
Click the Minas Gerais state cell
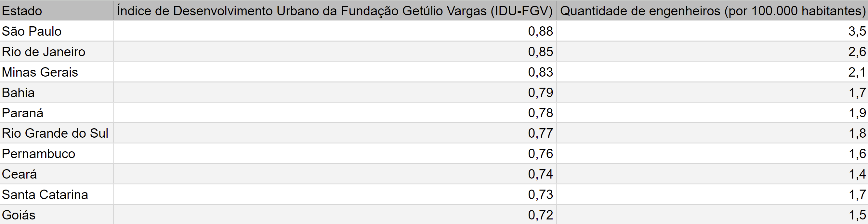(56, 72)
